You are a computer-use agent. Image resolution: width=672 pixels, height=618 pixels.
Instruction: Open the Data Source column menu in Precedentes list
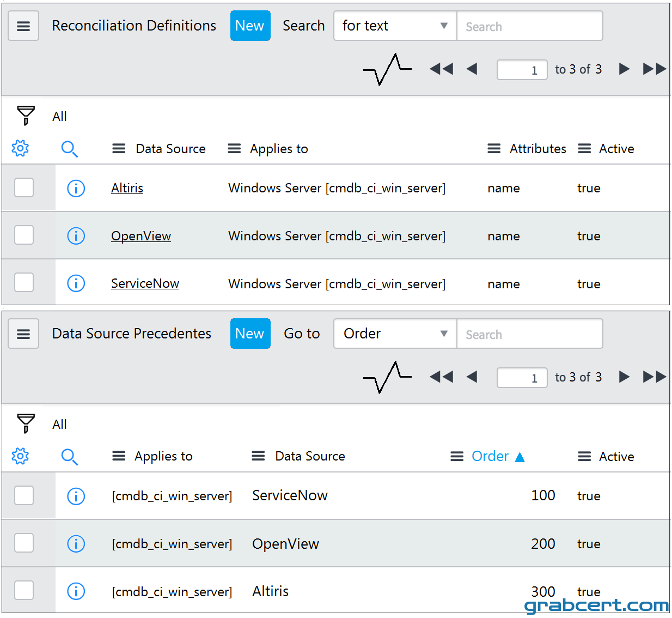[x=258, y=456]
